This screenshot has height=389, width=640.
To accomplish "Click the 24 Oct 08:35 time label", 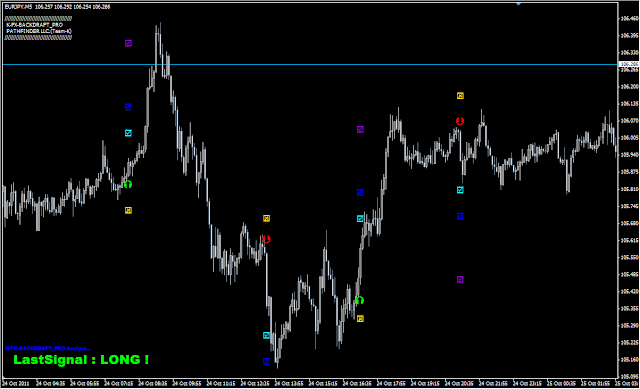I will click(153, 384).
